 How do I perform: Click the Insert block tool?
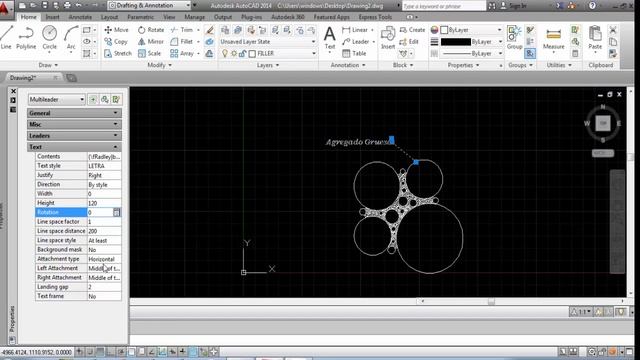[388, 38]
